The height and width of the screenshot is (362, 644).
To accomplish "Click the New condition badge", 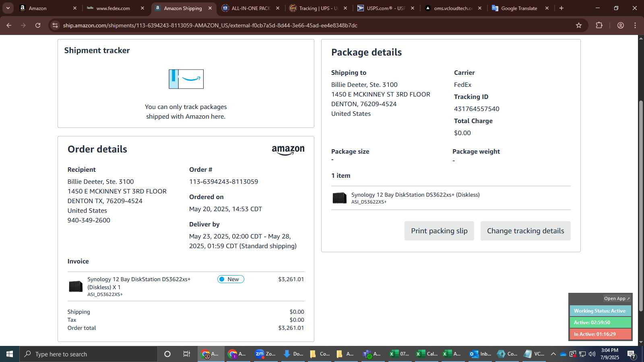I will click(x=231, y=279).
